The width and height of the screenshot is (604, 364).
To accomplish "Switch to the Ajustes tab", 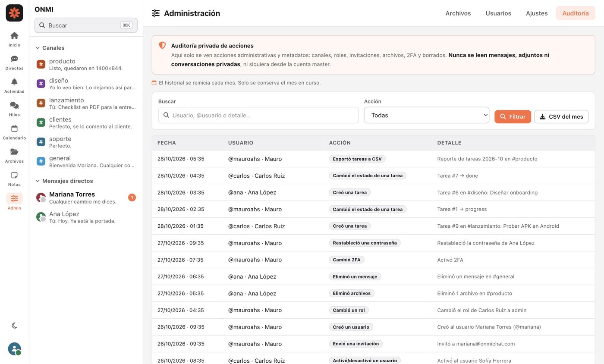I will [537, 13].
